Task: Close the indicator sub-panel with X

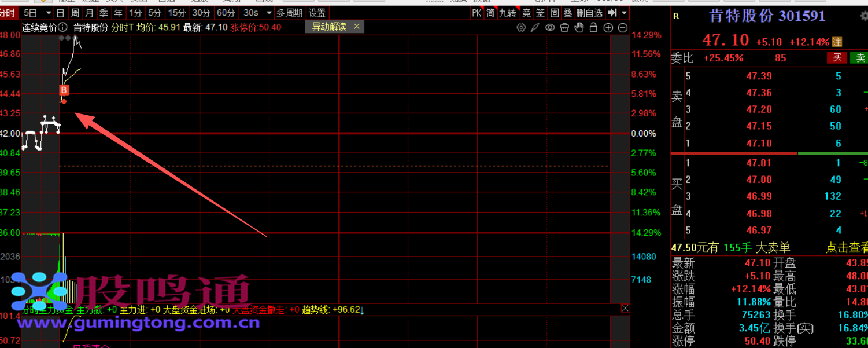Action: tap(625, 309)
